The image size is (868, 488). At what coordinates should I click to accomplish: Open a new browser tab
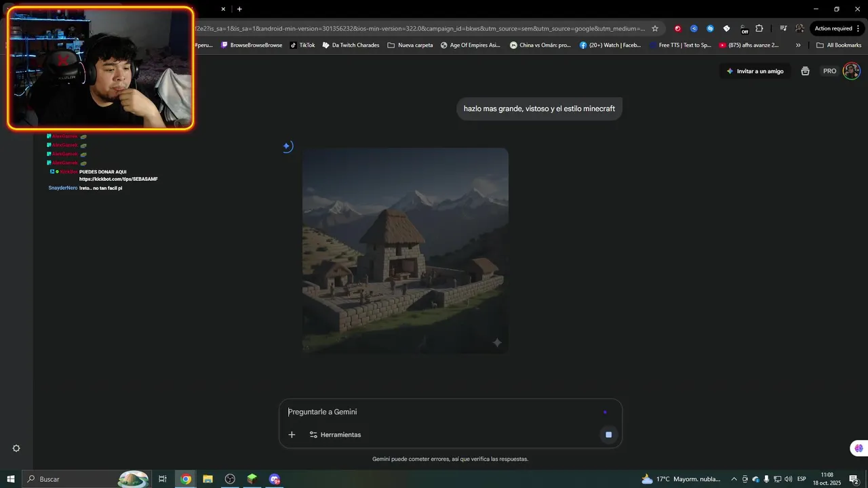(239, 9)
